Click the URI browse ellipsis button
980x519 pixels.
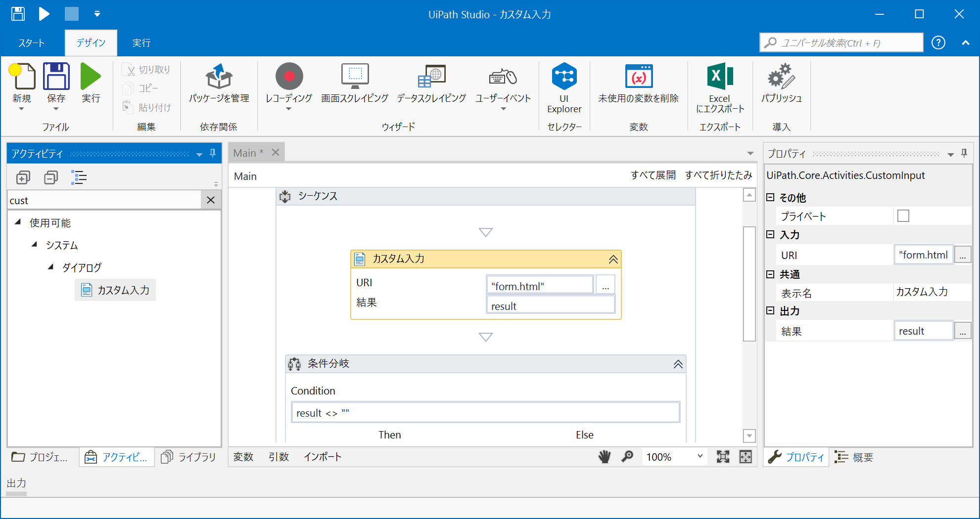(x=605, y=285)
